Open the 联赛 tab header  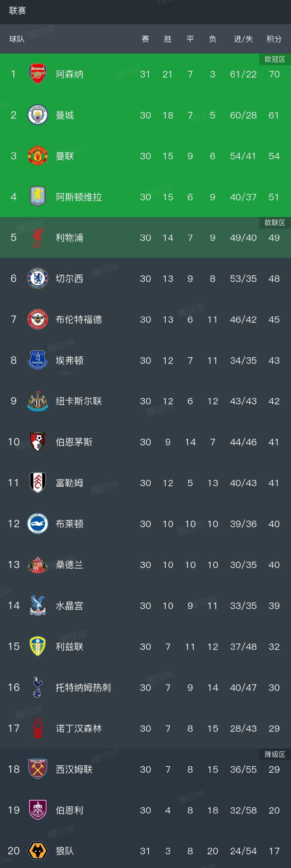point(17,11)
